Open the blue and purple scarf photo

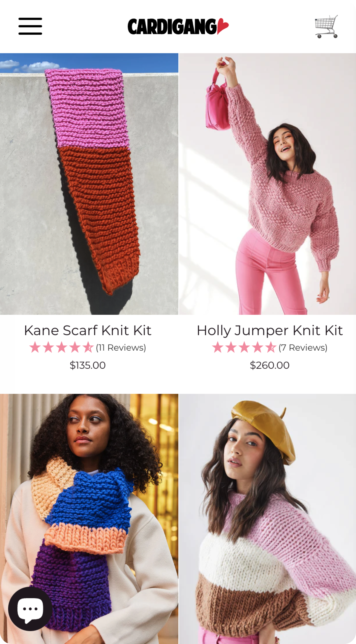(89, 519)
